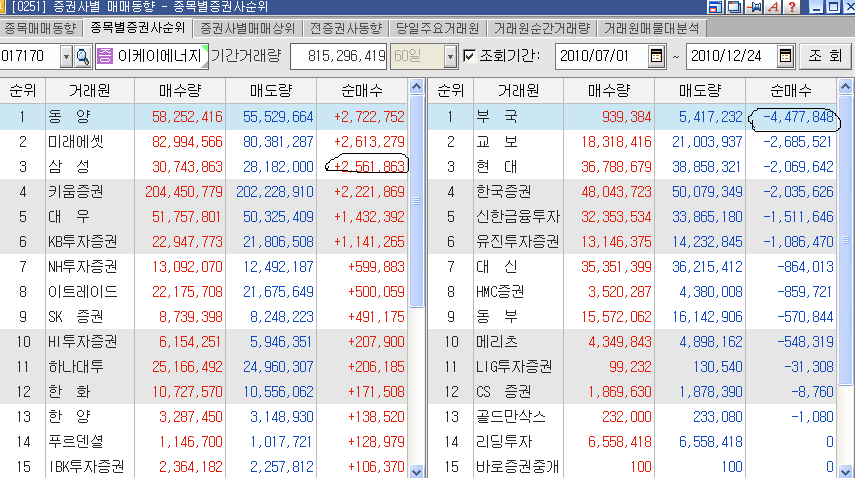Screen dimensions: 855x478
Task: Click the stock code field 017170
Action: pos(29,56)
